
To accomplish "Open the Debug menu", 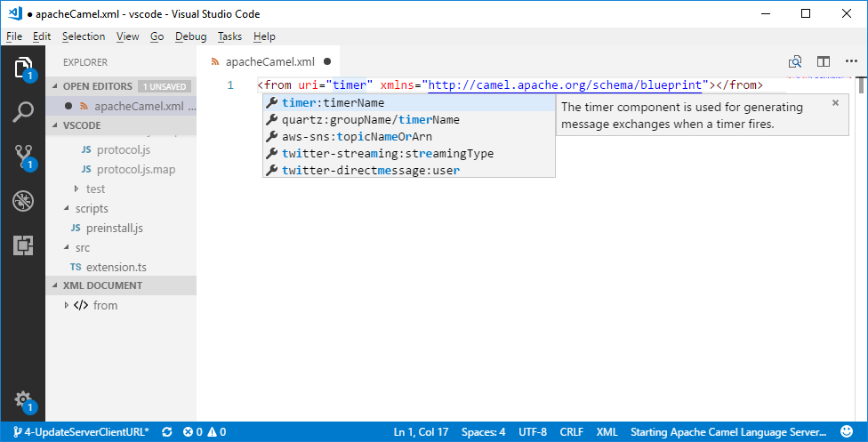I will [x=190, y=36].
